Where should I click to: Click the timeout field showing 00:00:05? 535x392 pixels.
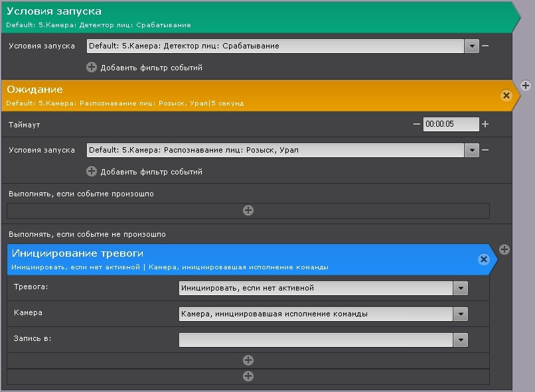pyautogui.click(x=451, y=124)
